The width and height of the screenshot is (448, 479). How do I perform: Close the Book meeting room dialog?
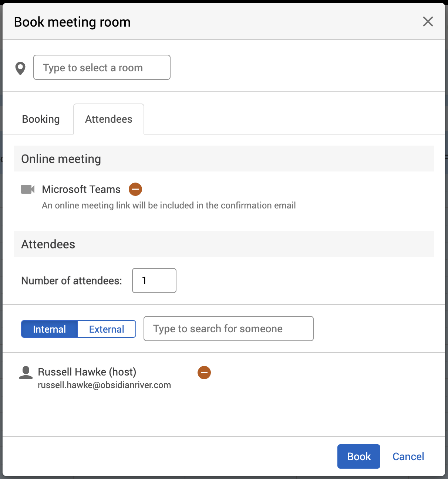[x=428, y=21]
